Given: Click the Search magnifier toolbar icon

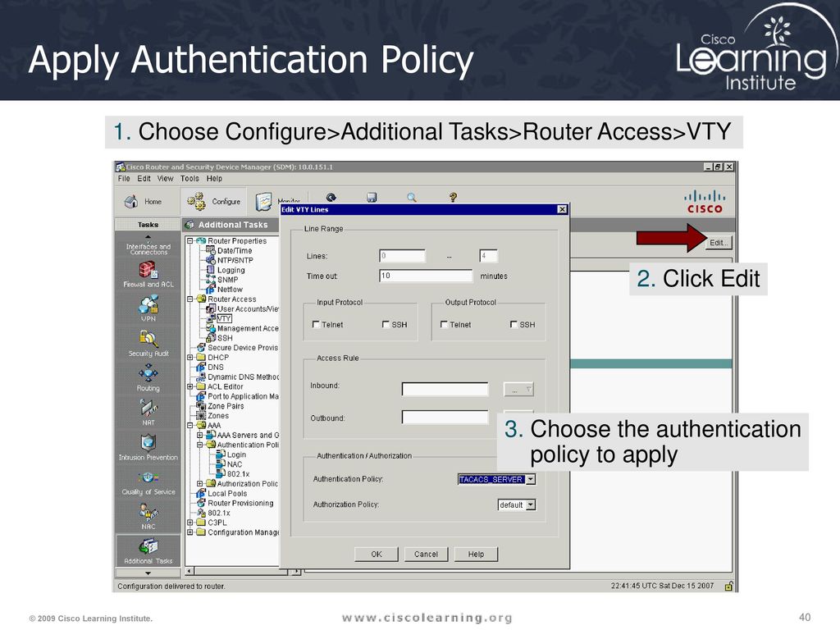Looking at the screenshot, I should pos(412,198).
